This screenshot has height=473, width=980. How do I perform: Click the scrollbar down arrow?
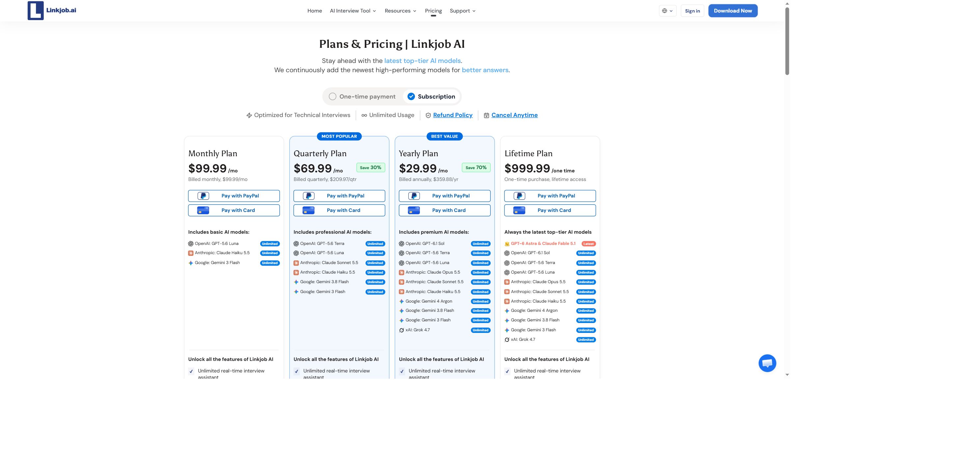[x=787, y=375]
